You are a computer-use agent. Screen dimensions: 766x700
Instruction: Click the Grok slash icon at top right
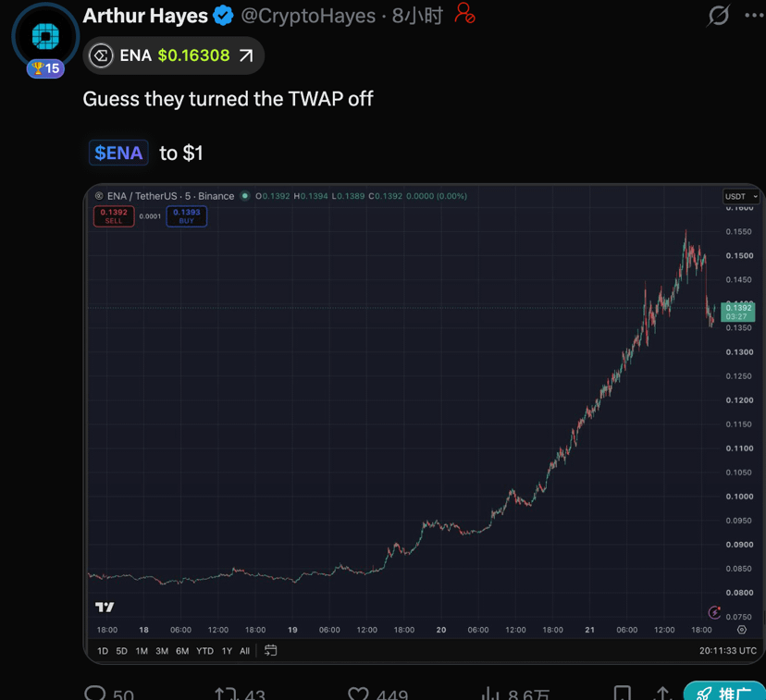click(718, 16)
